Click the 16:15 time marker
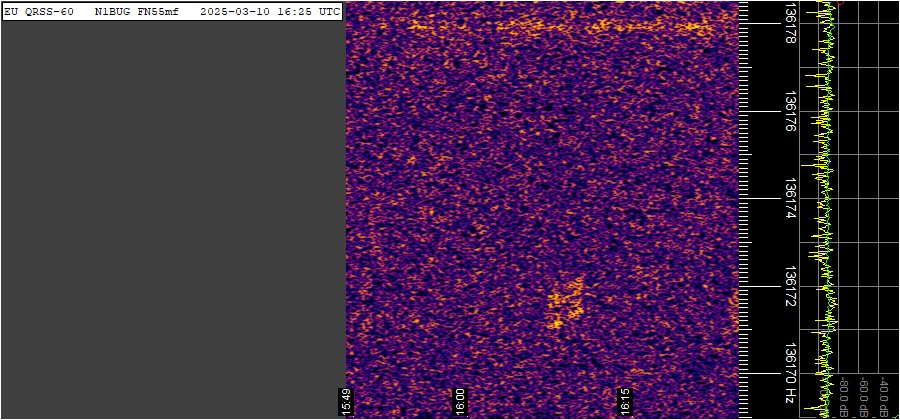Viewport: 900px width, 420px height. pos(624,400)
